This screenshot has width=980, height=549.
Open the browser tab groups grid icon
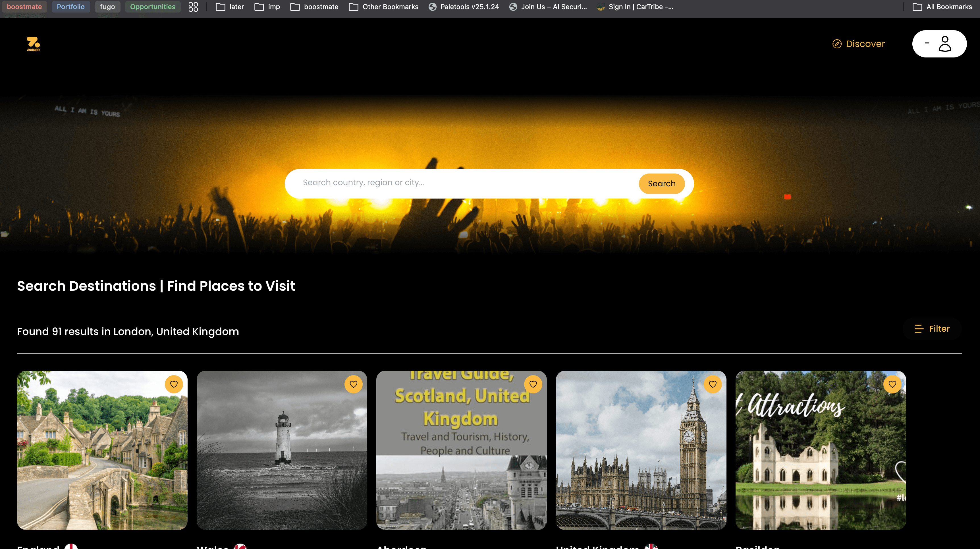(x=193, y=7)
